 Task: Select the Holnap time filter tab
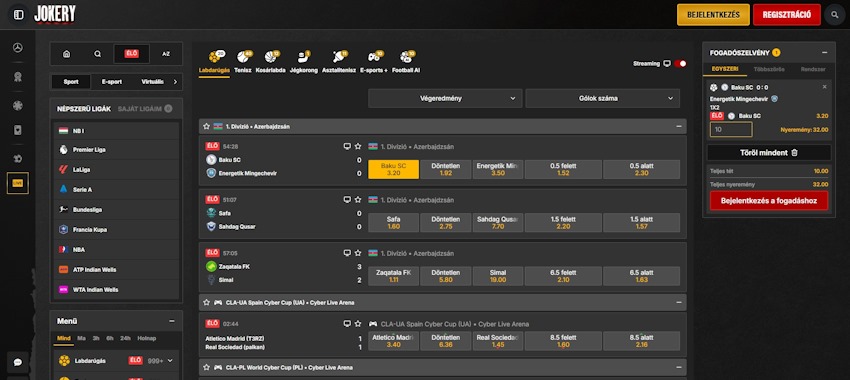click(146, 338)
